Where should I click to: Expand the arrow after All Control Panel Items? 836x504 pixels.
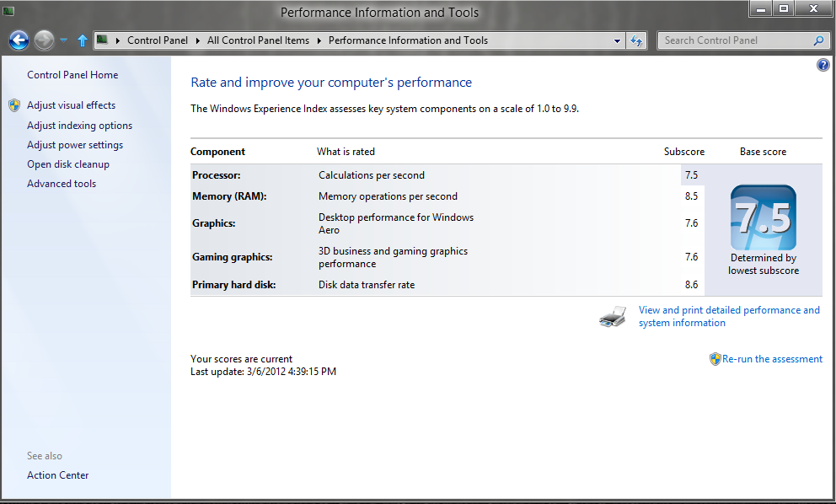[x=319, y=40]
